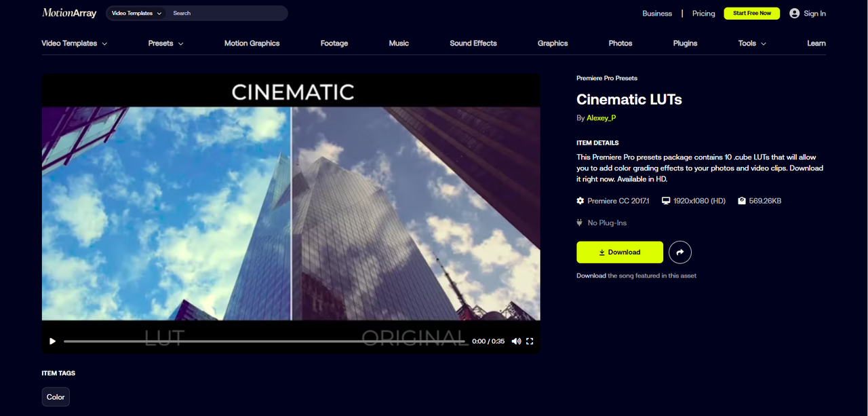Click the Start Free Now button

tap(751, 14)
